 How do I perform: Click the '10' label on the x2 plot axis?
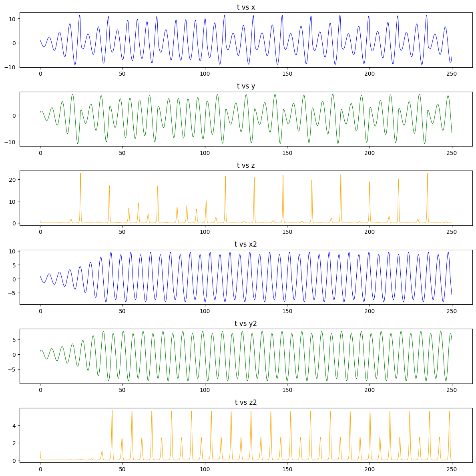point(14,251)
